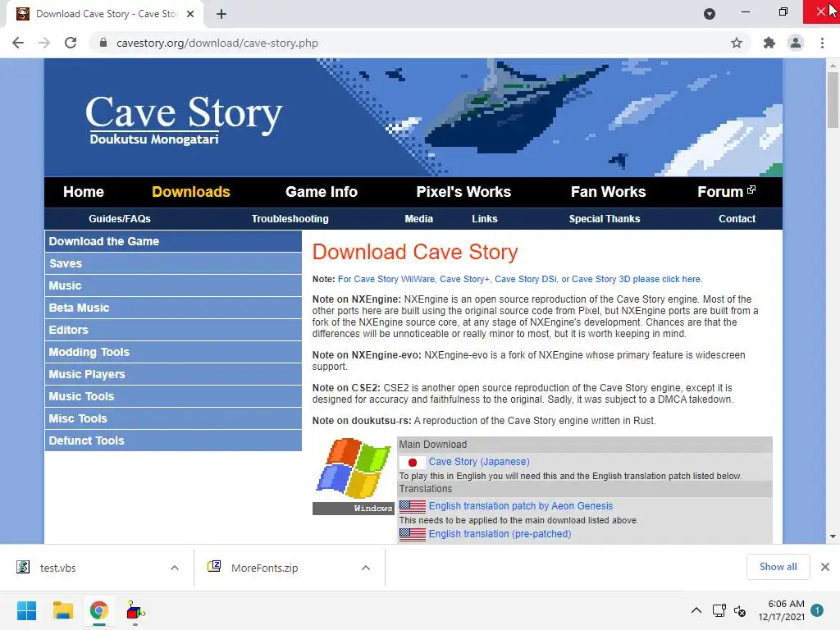Go back to the previous page
The image size is (840, 630).
[18, 43]
